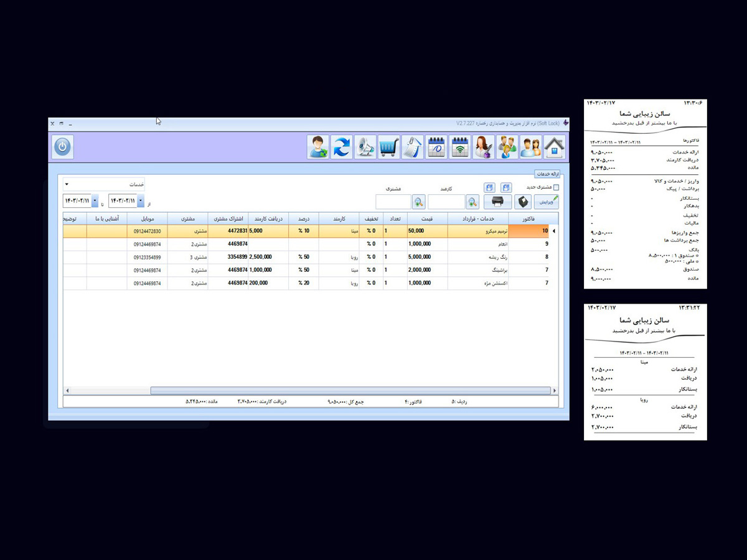Click the کارمند employee search field
The image size is (747, 560).
point(446,202)
